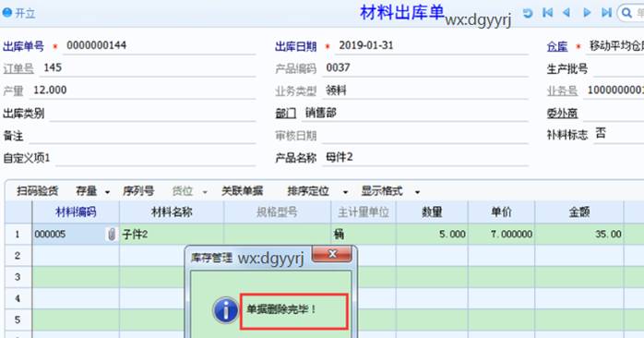Click the blue info icon in dialog
Screen dimensions: 644x338
(225, 309)
